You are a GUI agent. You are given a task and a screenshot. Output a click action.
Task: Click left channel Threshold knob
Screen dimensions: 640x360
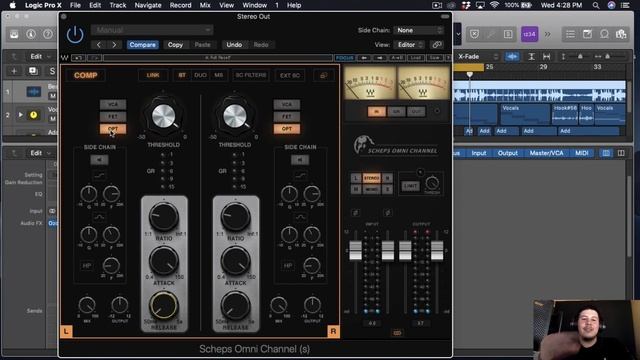point(164,116)
